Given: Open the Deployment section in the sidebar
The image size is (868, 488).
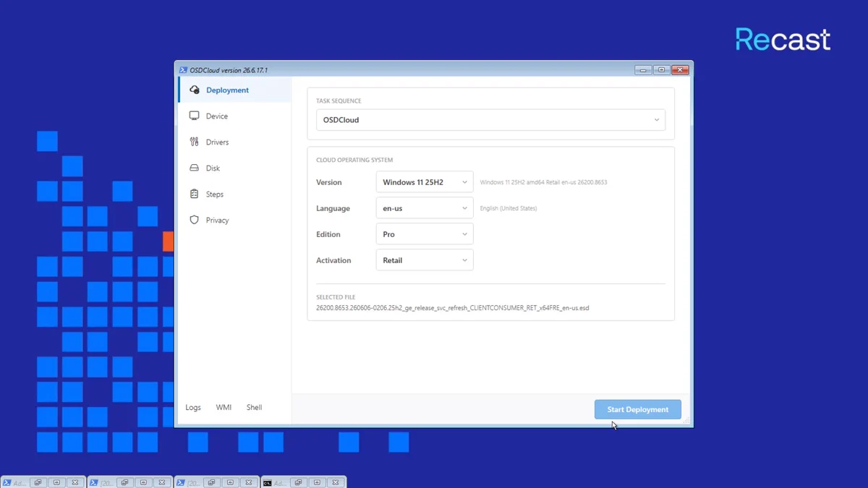Looking at the screenshot, I should [x=234, y=90].
